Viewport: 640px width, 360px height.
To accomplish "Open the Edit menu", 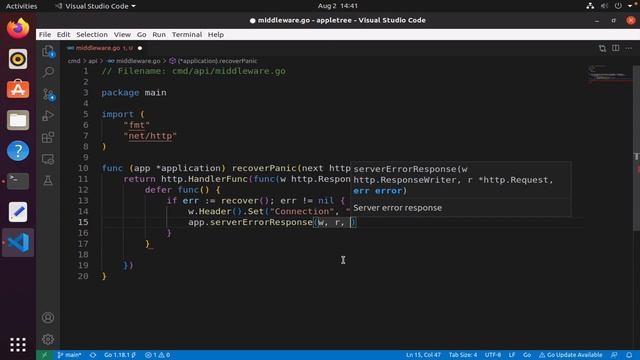I will tap(63, 35).
